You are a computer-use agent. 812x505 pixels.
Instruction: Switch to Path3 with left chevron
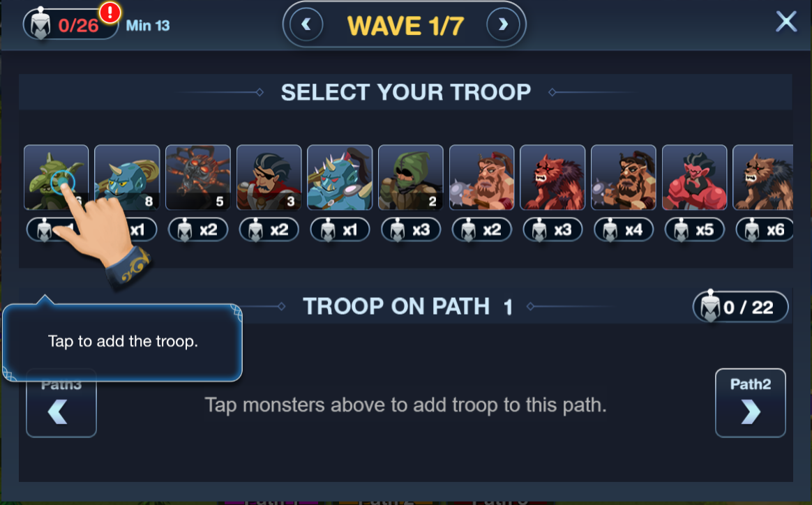tap(61, 409)
